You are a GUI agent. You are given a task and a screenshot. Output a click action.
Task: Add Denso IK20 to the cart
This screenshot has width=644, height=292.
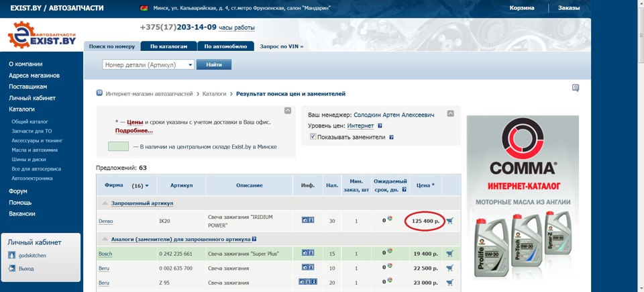(x=449, y=221)
